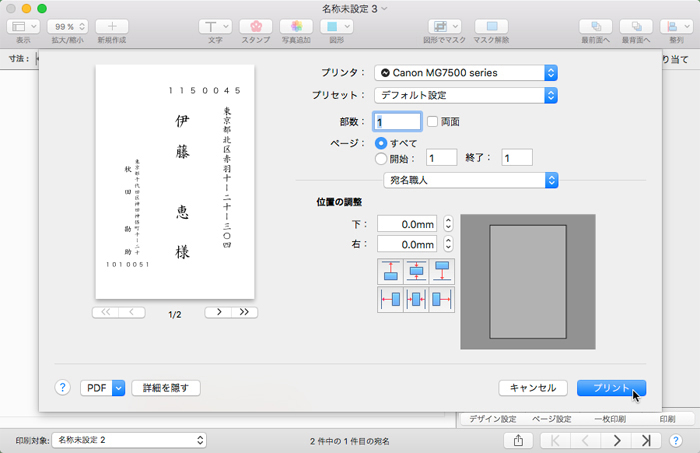Open the プリセット デフォルト設定 dropdown

(x=465, y=95)
